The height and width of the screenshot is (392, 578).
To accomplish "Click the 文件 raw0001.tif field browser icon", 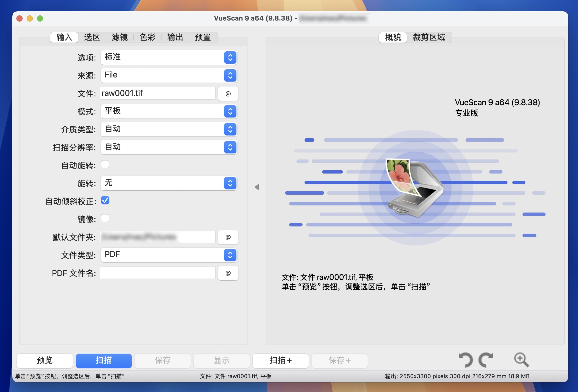I will [228, 93].
